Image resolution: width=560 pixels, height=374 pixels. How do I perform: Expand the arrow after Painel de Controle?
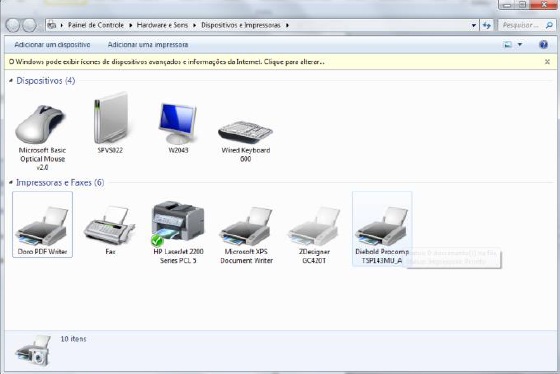(130, 25)
